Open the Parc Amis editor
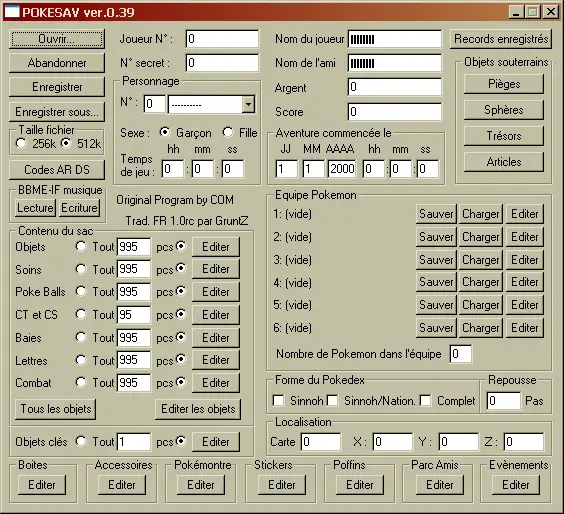564x514 pixels. 440,485
